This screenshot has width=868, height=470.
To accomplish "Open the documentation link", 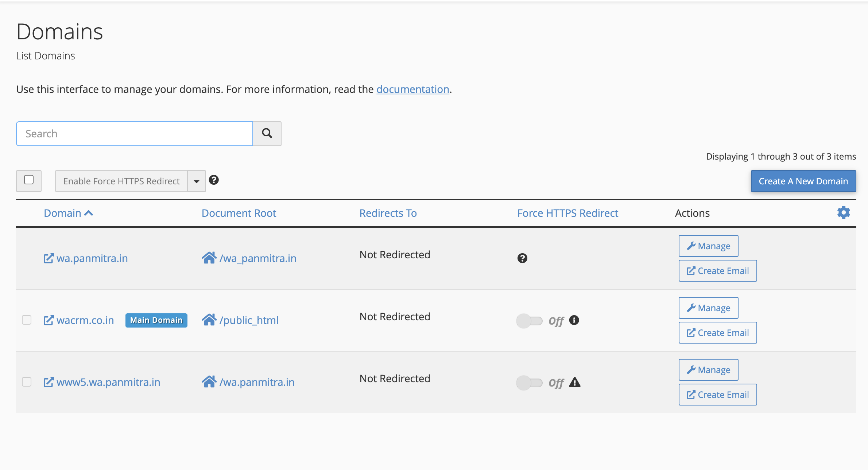I will [412, 89].
